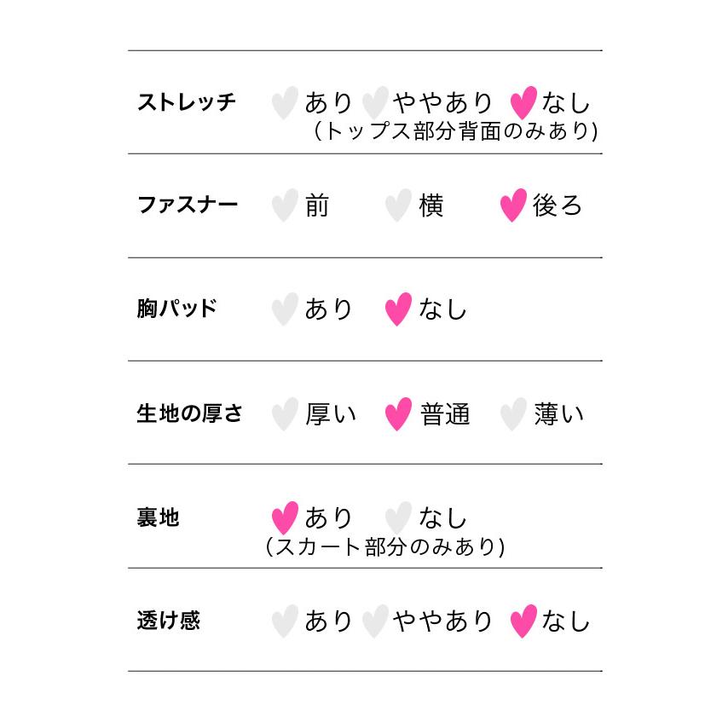Click the pink heart beside ストレッチ なし
This screenshot has height=728, width=728.
523,103
